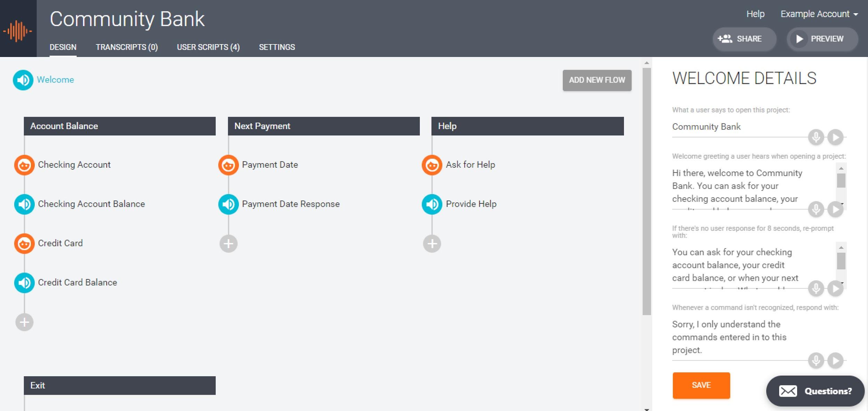Viewport: 868px width, 411px height.
Task: Click the Preview button
Action: click(822, 39)
